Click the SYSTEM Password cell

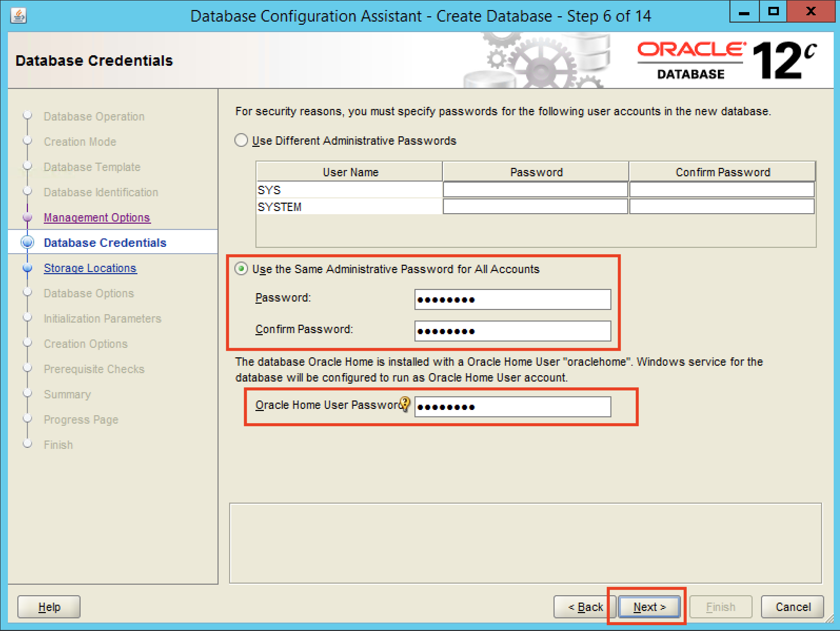pos(536,206)
